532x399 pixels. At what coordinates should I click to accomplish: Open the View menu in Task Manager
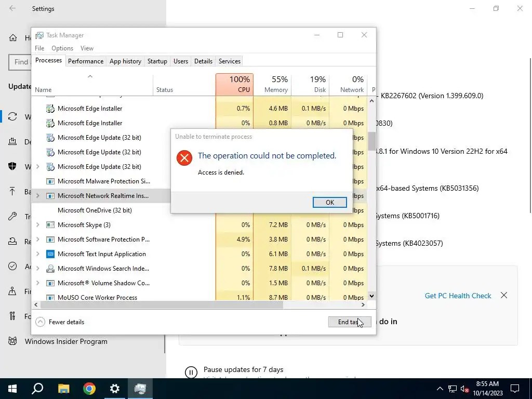coord(87,48)
